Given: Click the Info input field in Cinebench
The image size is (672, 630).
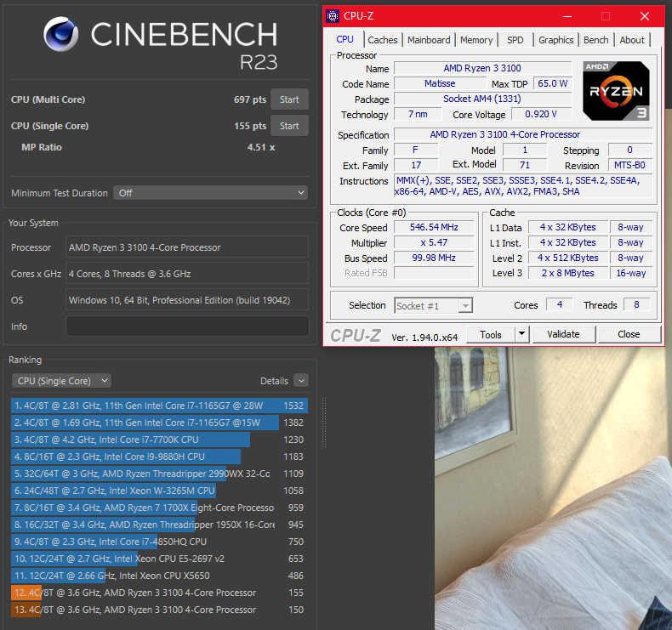Looking at the screenshot, I should click(187, 326).
